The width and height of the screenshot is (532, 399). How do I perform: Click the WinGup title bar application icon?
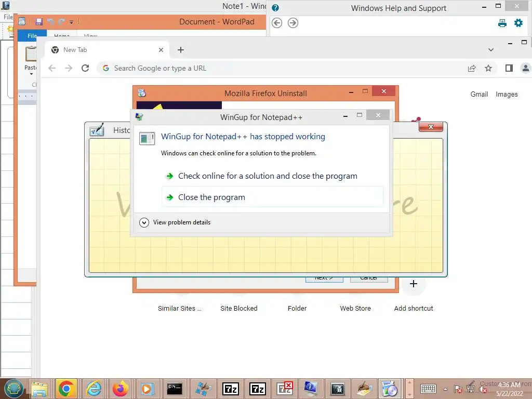point(139,117)
